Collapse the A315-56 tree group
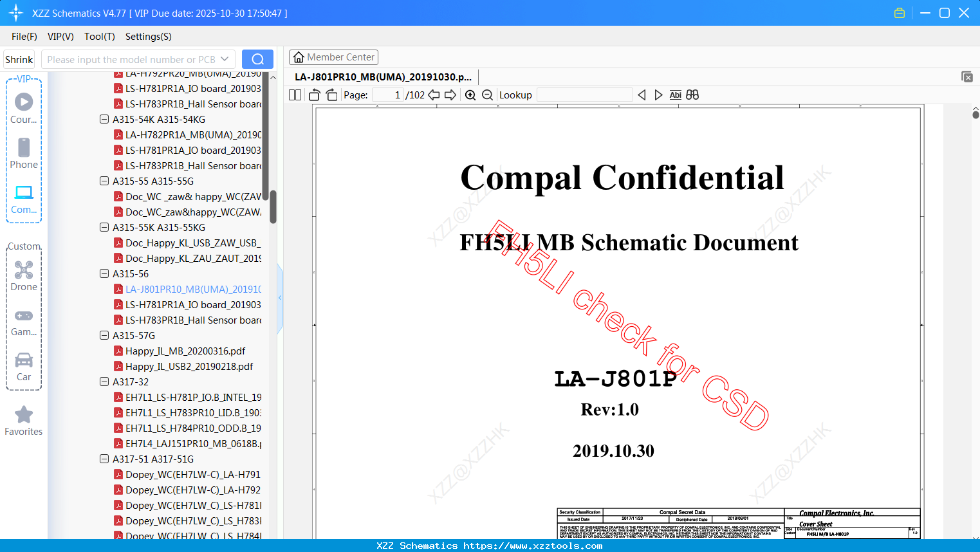The height and width of the screenshot is (552, 980). click(104, 274)
